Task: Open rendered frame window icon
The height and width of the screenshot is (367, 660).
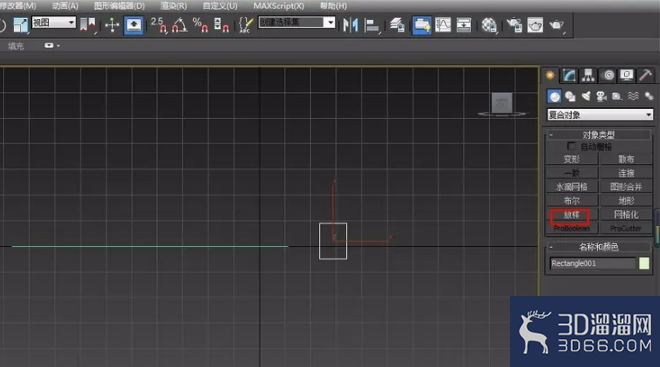Action: (x=535, y=25)
